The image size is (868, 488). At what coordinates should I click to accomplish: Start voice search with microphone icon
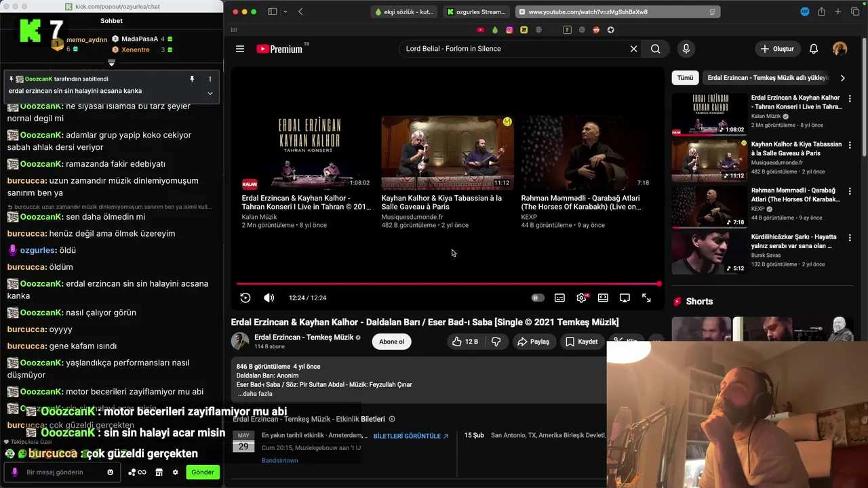[686, 49]
